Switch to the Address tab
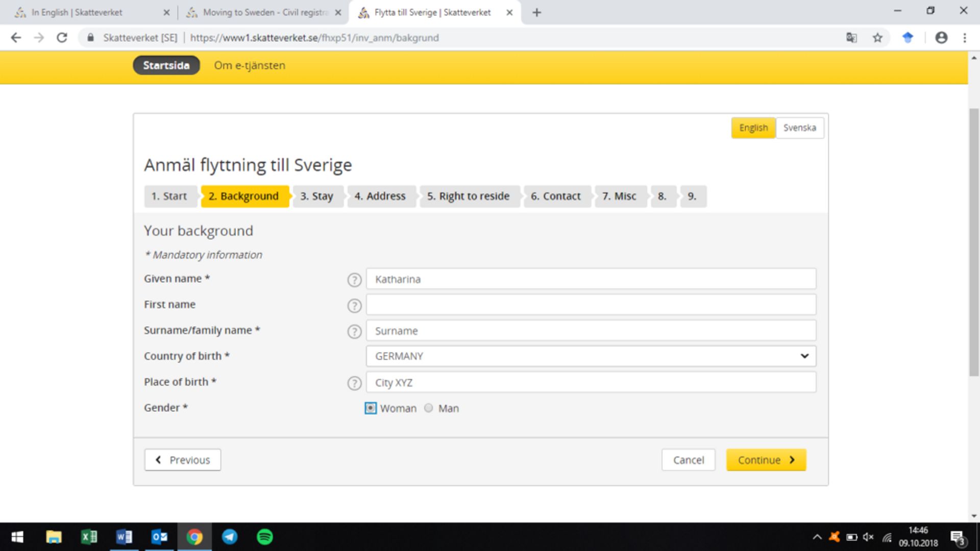This screenshot has height=551, width=980. 380,196
